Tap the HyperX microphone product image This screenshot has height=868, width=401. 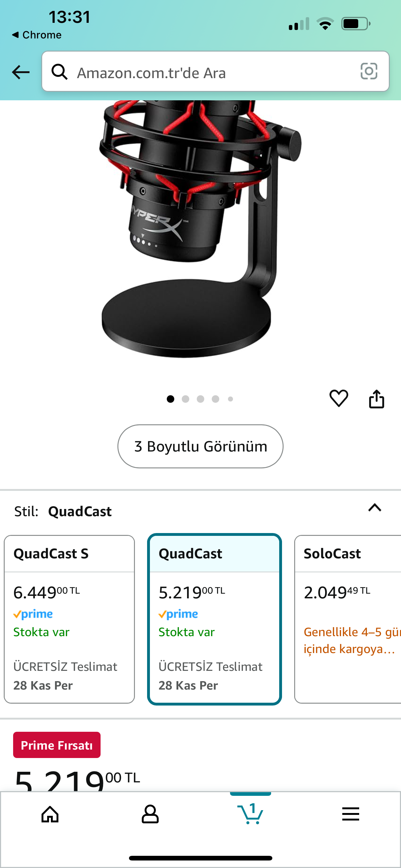pos(200,229)
